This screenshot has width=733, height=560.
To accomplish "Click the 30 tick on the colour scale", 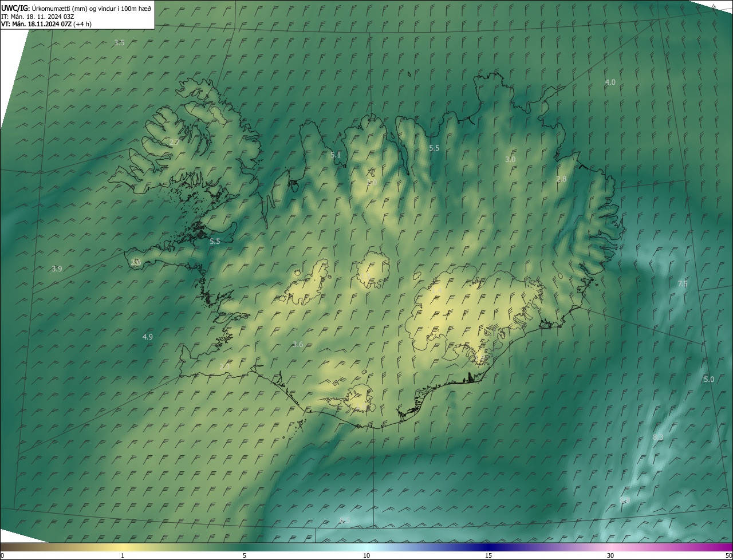I will (610, 555).
